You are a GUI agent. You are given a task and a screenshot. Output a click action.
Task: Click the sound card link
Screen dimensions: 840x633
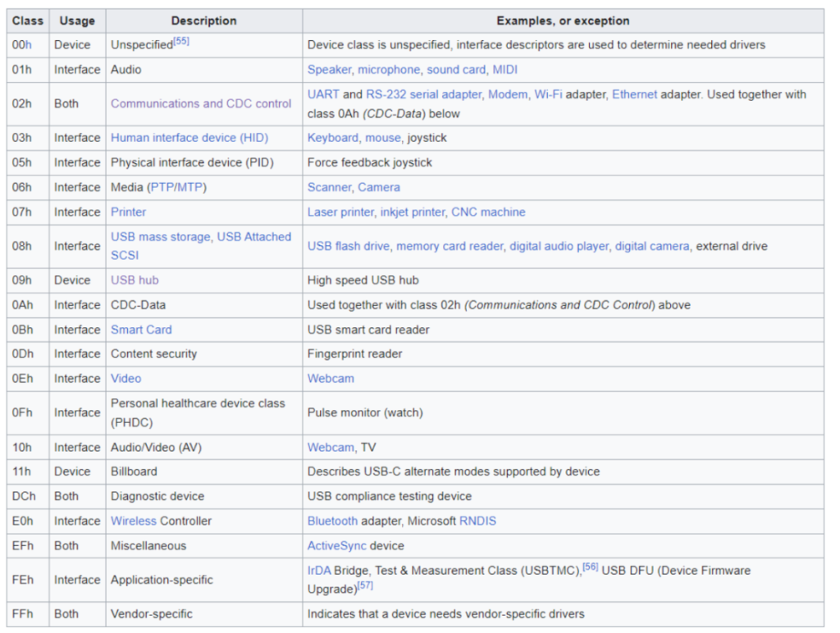pos(456,70)
